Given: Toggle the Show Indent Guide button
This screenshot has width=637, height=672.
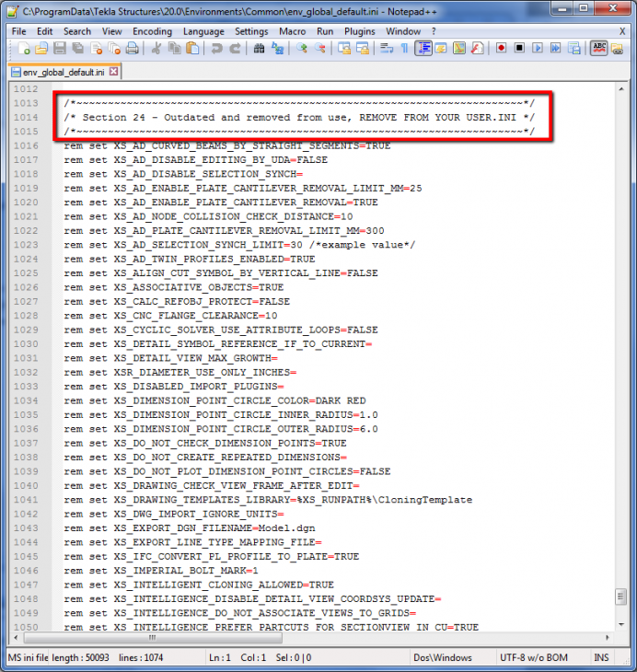Looking at the screenshot, I should pos(423,49).
